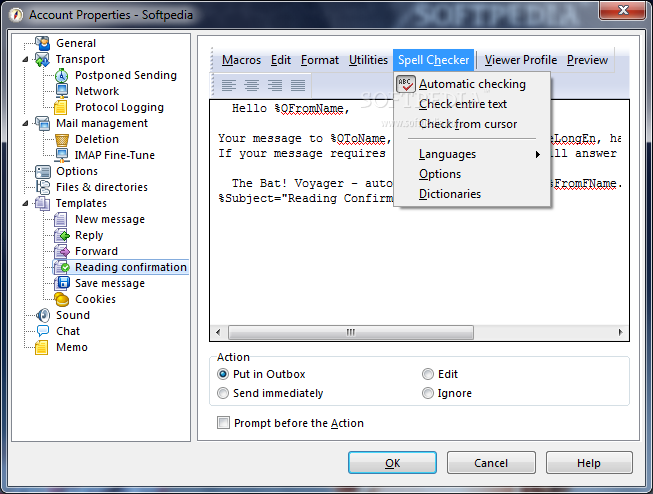Collapse the Mail management tree node

pos(25,123)
